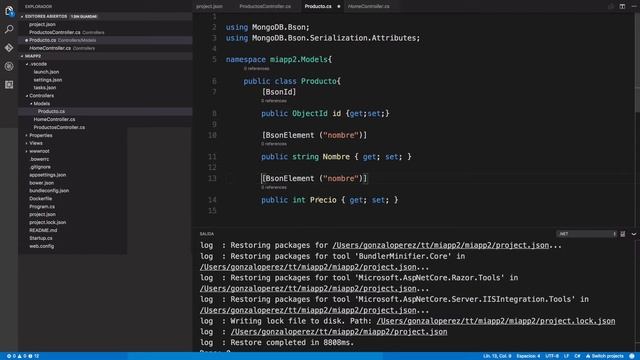
Task: Click the unsaved dot on Producto.cs tab
Action: coord(339,7)
